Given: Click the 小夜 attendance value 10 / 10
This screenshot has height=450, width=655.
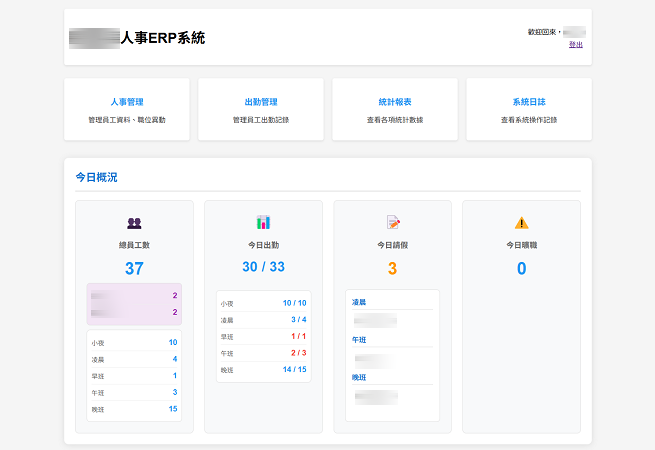Looking at the screenshot, I should (x=294, y=303).
